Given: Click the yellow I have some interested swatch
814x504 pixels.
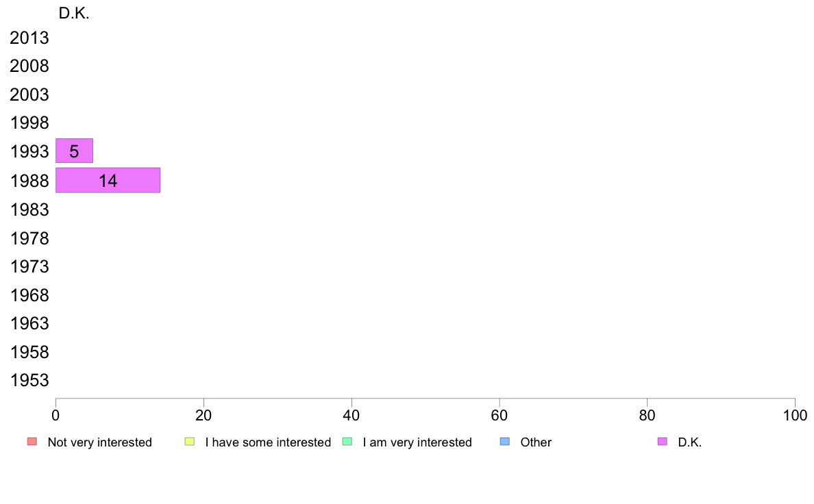Looking at the screenshot, I should (x=190, y=442).
